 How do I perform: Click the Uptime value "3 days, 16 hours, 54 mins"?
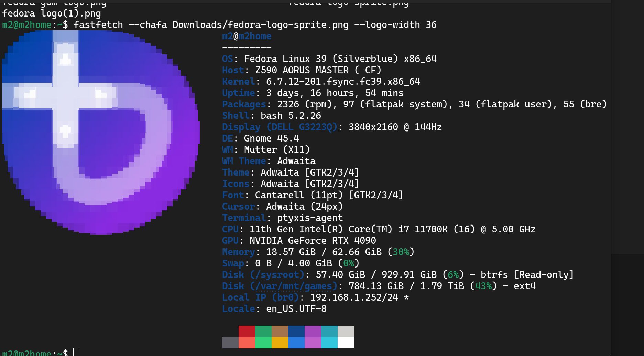(335, 93)
